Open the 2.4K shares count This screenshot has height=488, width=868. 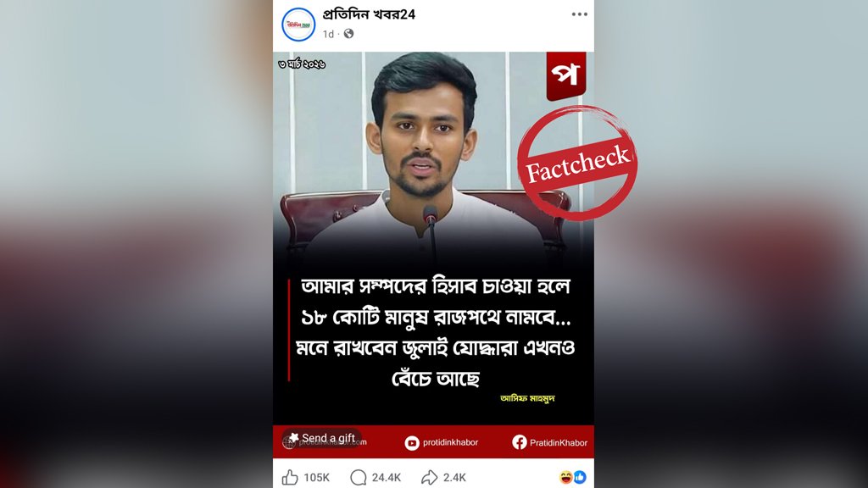pyautogui.click(x=454, y=478)
